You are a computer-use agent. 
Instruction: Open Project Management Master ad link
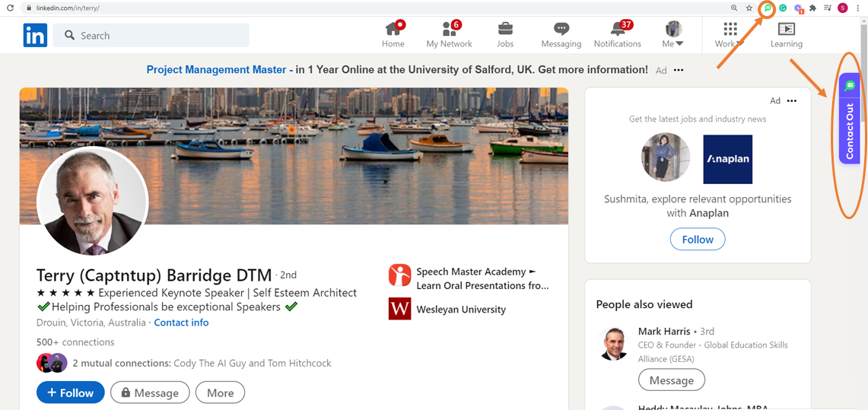tap(220, 70)
